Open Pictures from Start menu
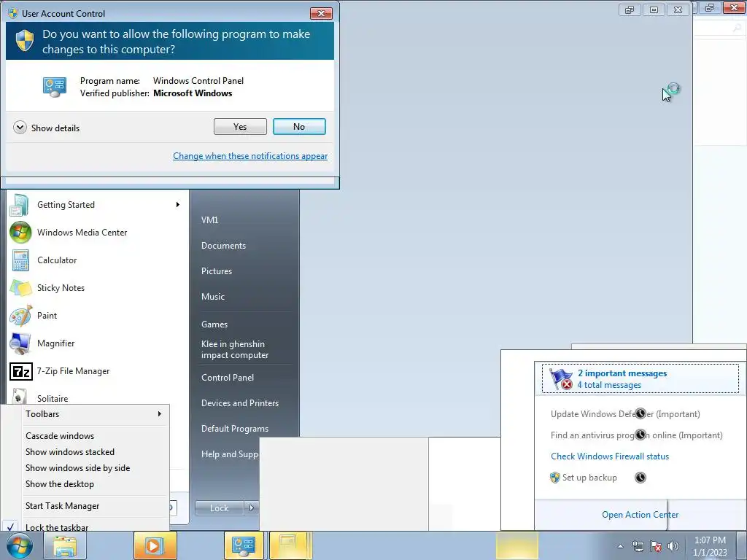Image resolution: width=747 pixels, height=560 pixels. (216, 271)
